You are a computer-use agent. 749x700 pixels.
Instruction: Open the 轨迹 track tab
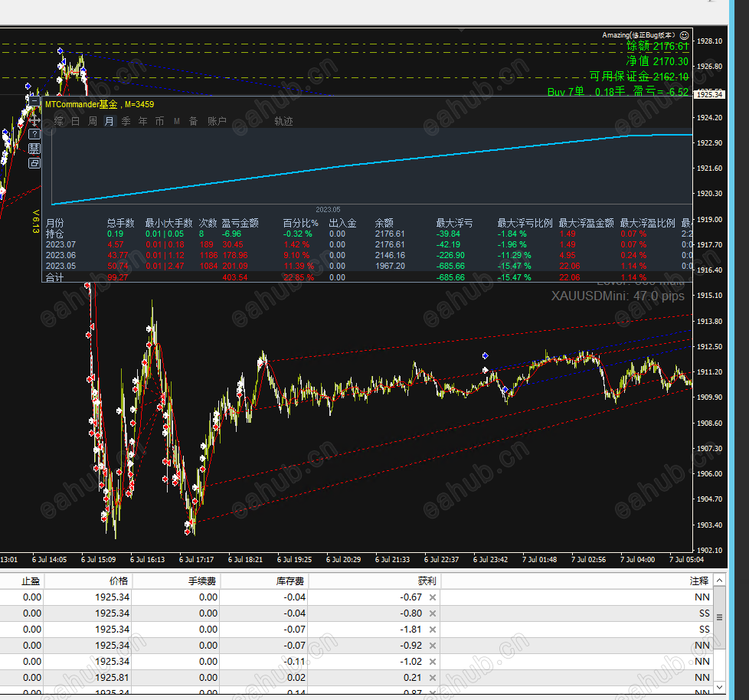283,121
